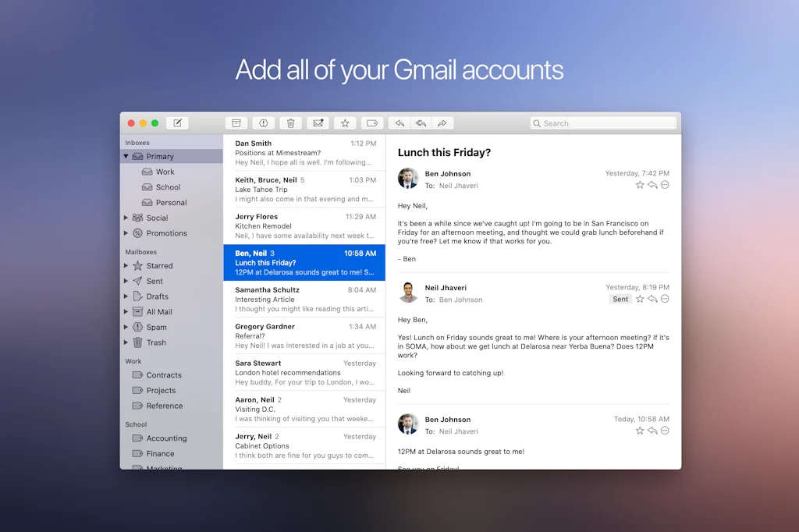Viewport: 799px width, 532px height.
Task: Expand the Starred mailbox triangle
Action: (x=126, y=266)
